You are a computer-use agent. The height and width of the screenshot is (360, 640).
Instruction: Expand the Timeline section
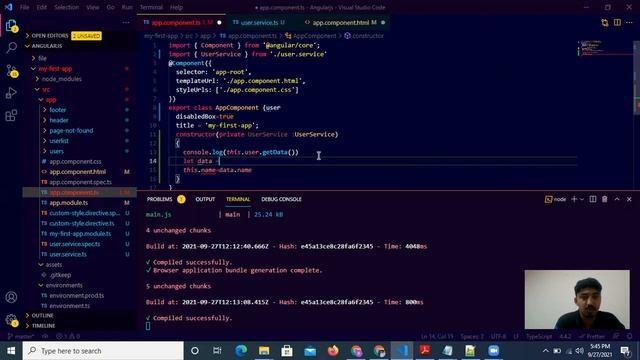80,326
